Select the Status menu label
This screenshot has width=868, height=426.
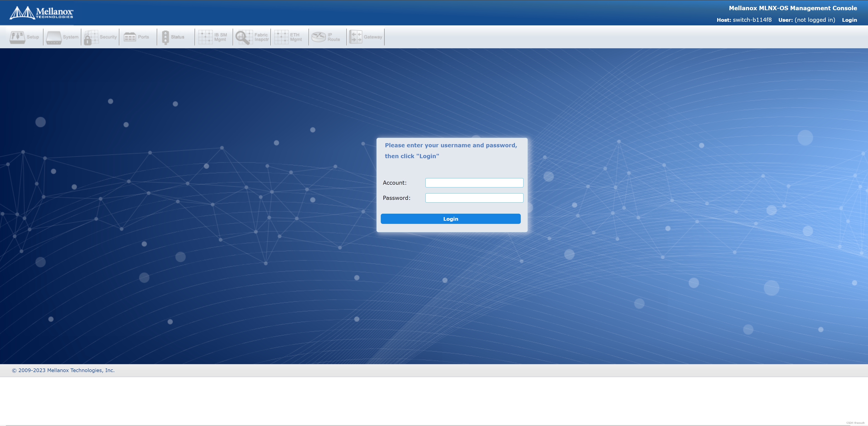pyautogui.click(x=177, y=37)
